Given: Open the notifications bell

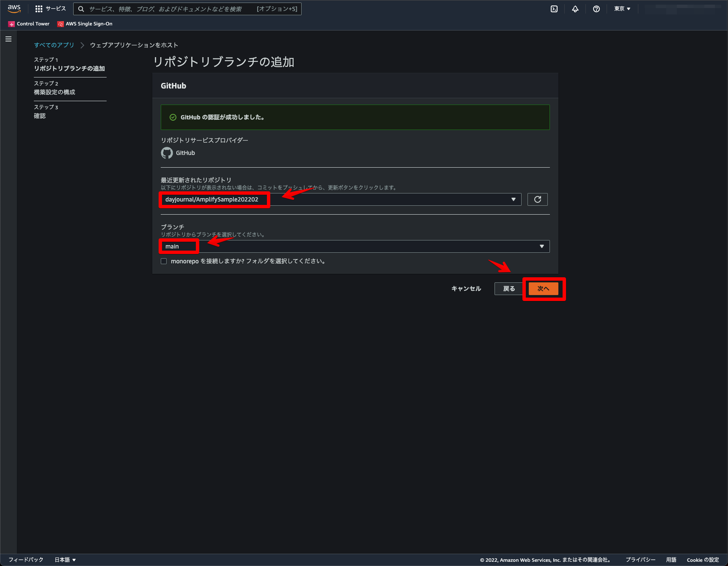Looking at the screenshot, I should pyautogui.click(x=575, y=8).
